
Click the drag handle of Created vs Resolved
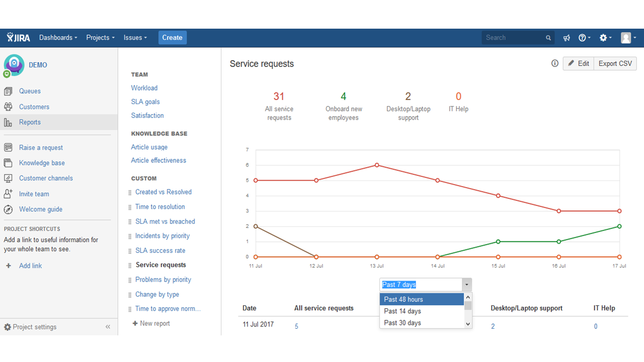130,193
